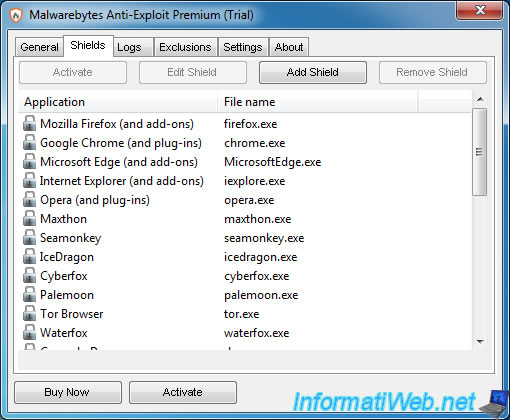This screenshot has height=420, width=510.
Task: Click the icedragon.exe file name
Action: click(261, 257)
